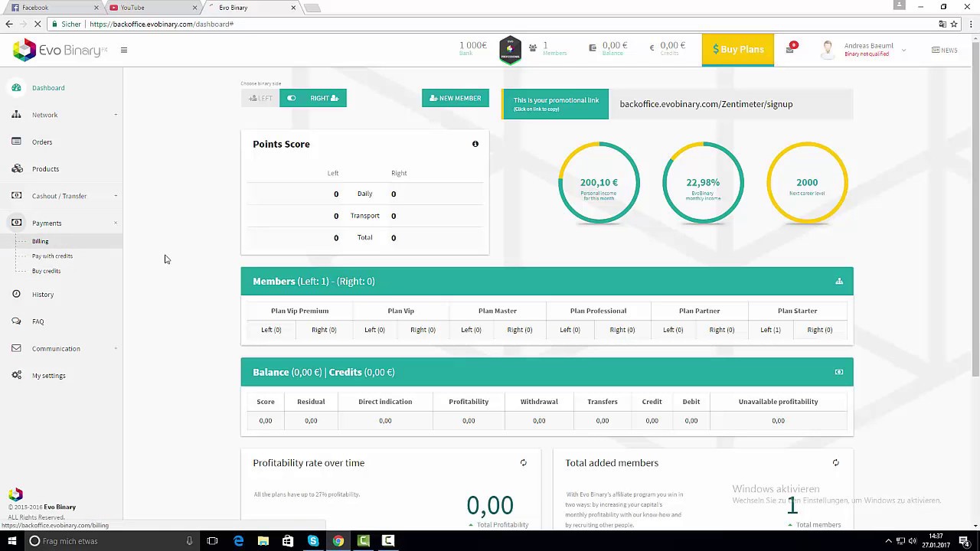This screenshot has height=551, width=980.
Task: Click the My settings gears icon
Action: [x=16, y=375]
